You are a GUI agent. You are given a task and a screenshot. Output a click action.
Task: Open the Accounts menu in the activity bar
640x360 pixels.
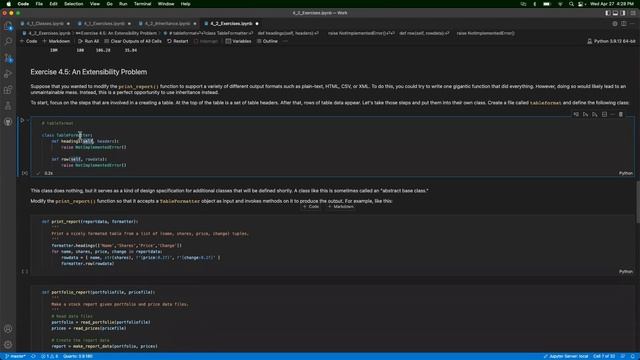click(x=8, y=329)
